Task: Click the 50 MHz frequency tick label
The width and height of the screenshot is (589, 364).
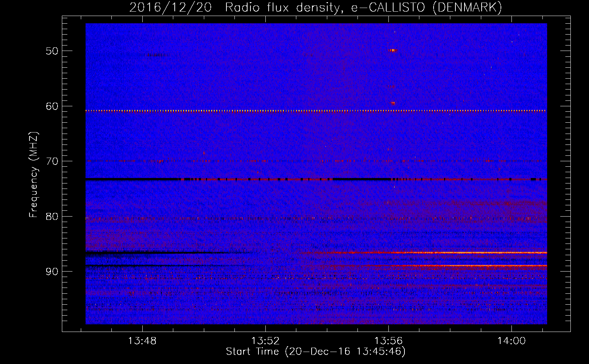Action: (x=52, y=51)
